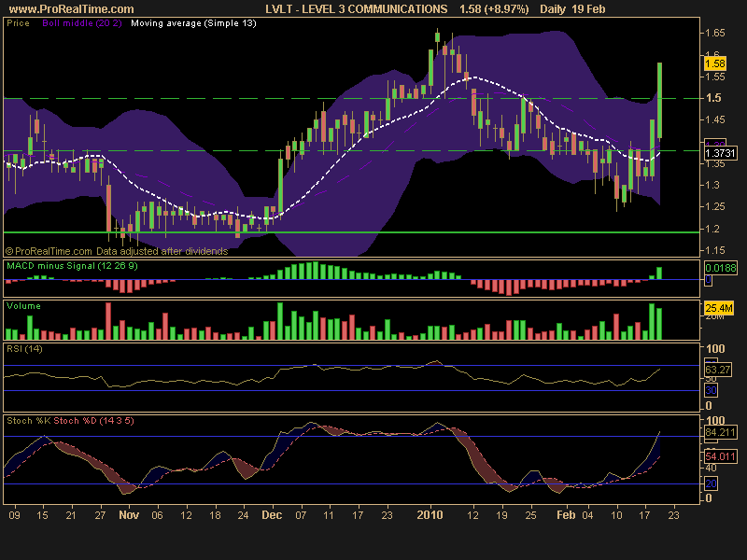Select the red Stoch %D (14 3 5) legend

(x=93, y=421)
